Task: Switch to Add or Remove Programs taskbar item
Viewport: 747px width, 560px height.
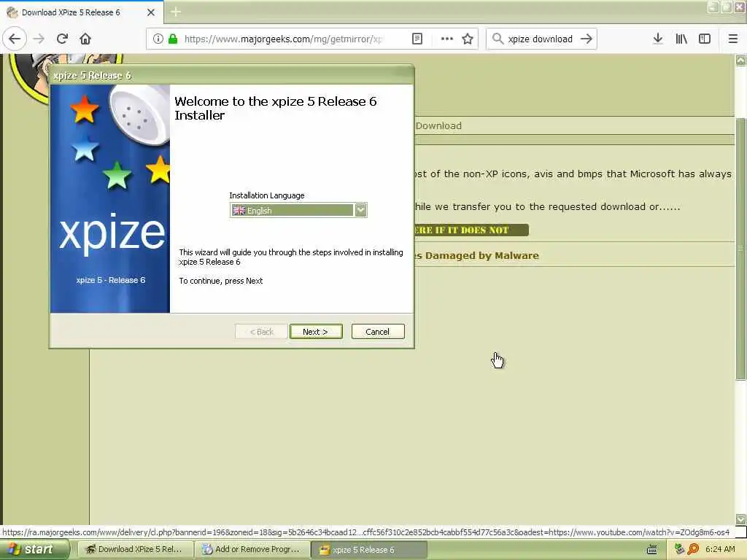Action: (253, 550)
